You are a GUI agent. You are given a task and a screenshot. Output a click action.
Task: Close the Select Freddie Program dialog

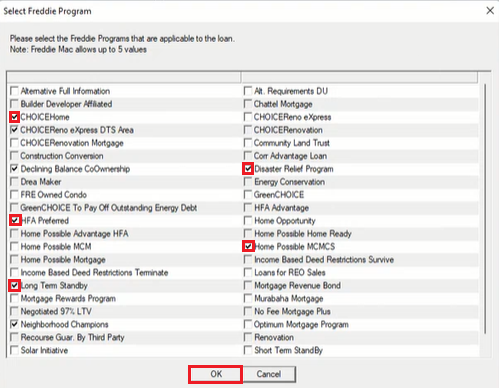coord(490,11)
